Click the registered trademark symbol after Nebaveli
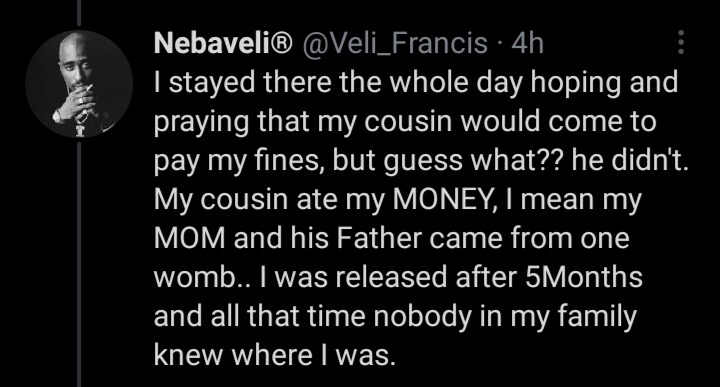Screen dimensions: 720x387 282,43
